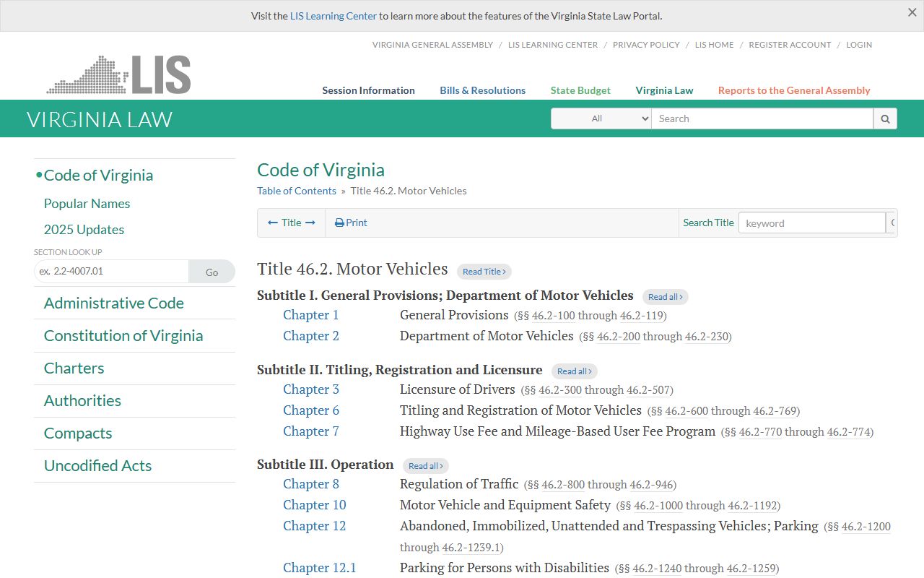Open Chapter 8 Regulation of Traffic
924x578 pixels.
311,484
